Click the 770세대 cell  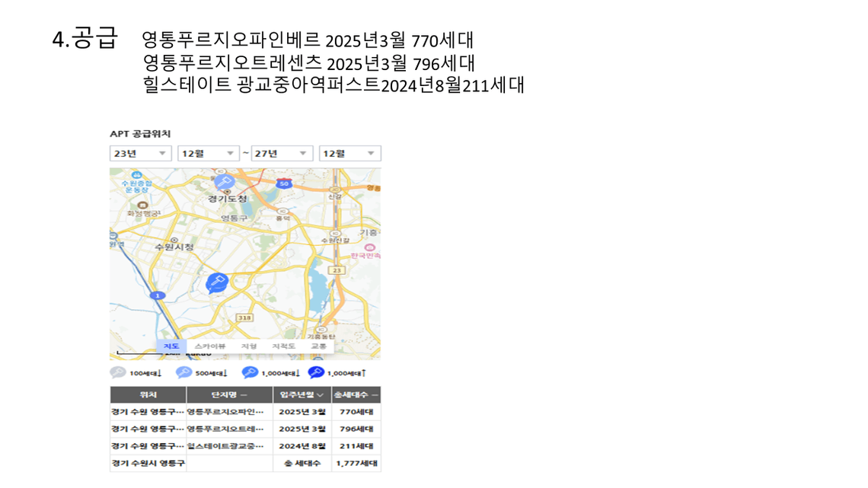click(356, 412)
